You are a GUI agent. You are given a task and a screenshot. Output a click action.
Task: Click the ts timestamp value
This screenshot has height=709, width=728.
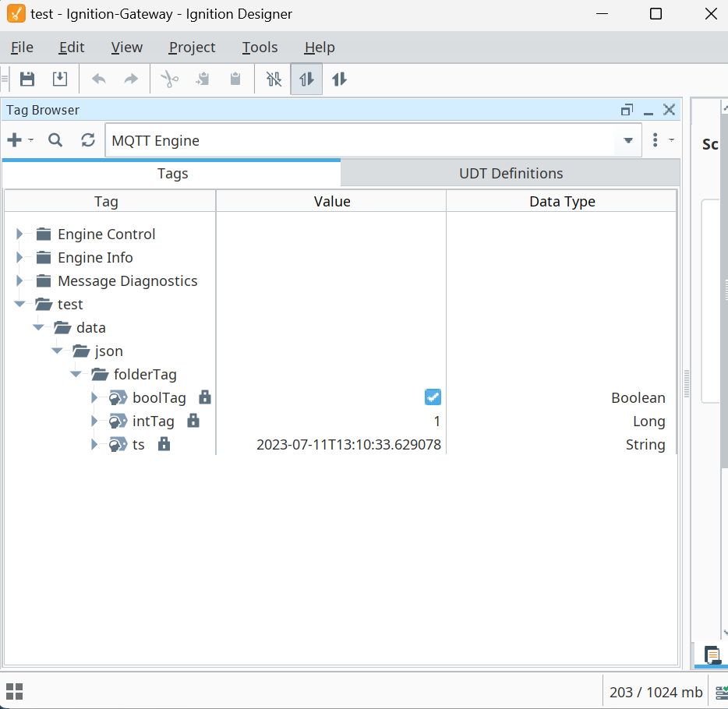coord(348,445)
